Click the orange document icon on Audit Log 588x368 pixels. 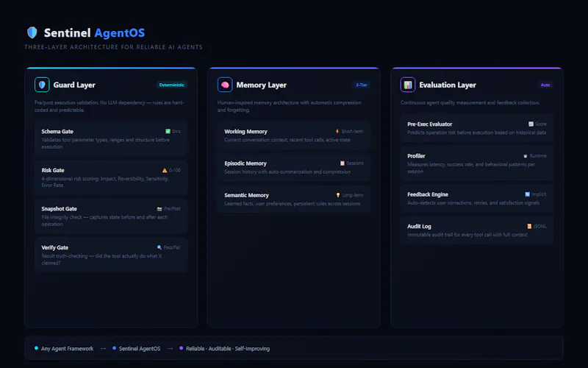529,227
